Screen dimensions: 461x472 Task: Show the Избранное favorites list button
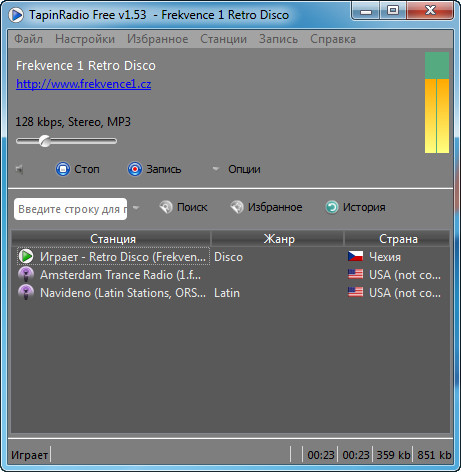pyautogui.click(x=266, y=207)
